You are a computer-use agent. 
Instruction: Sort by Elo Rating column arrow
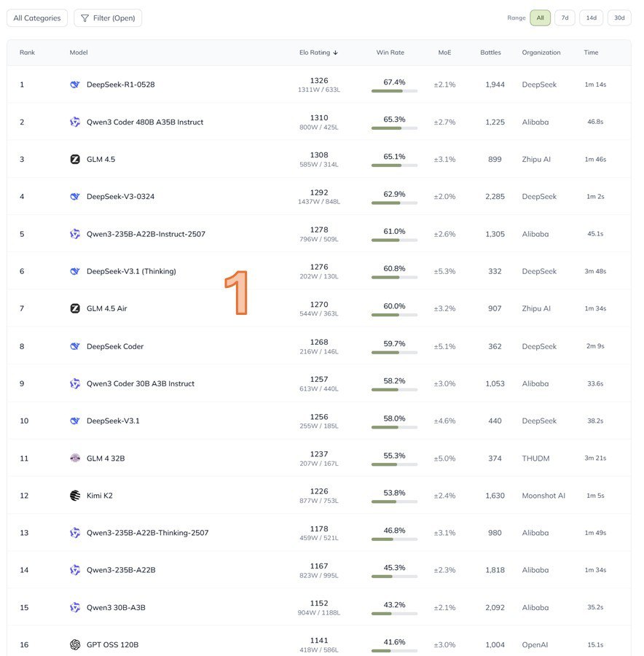336,53
